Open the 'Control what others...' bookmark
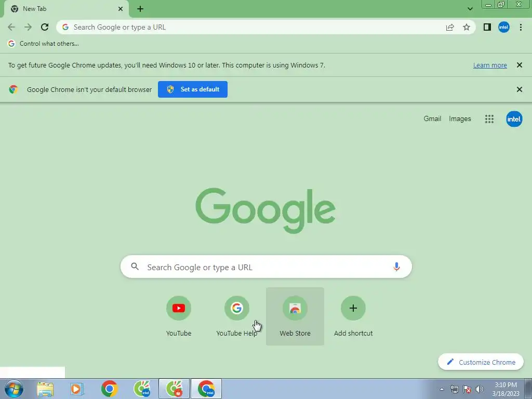Viewport: 532px width, 399px height. [44, 44]
